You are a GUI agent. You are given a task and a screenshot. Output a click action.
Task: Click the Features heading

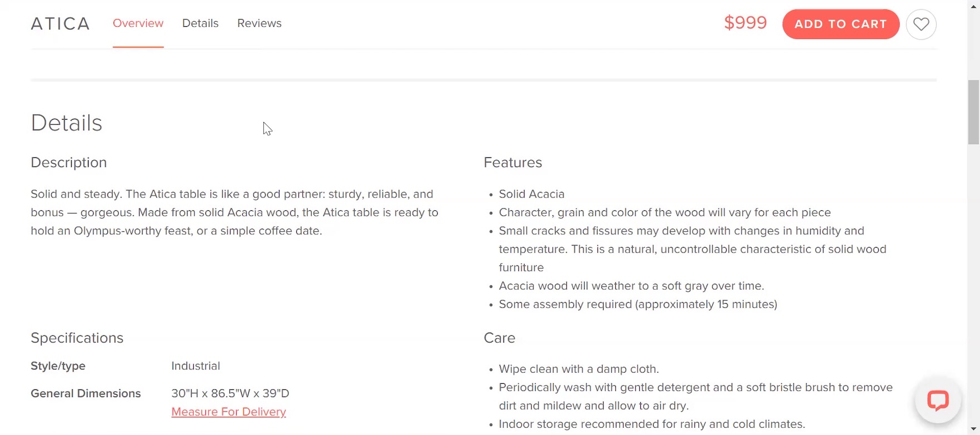tap(513, 162)
